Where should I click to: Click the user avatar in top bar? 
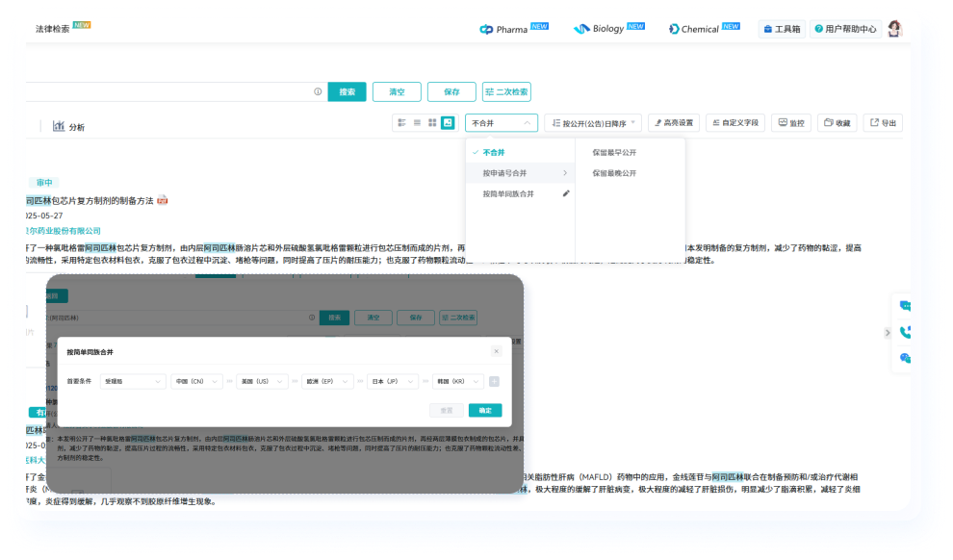click(x=894, y=29)
